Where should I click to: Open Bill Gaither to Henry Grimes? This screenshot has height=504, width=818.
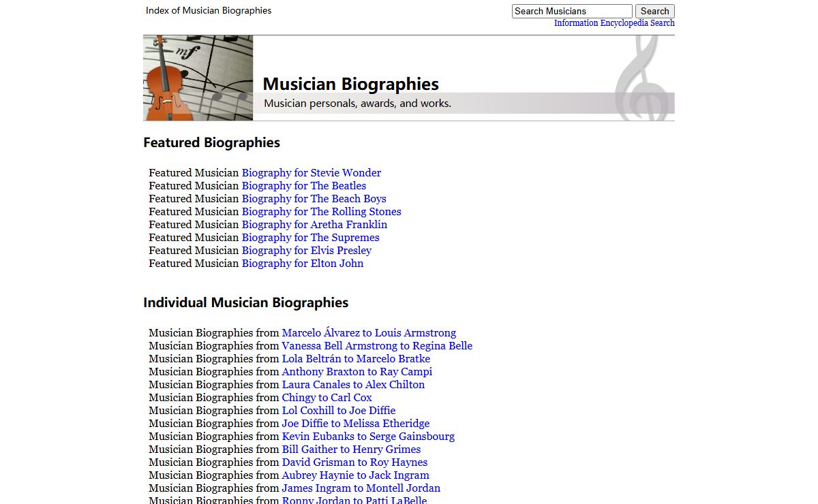pyautogui.click(x=352, y=450)
